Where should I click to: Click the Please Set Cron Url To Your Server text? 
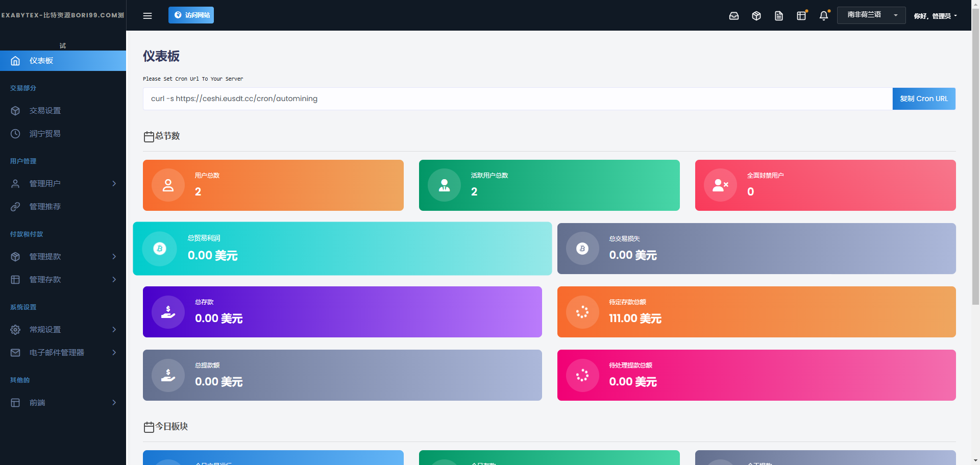click(193, 79)
